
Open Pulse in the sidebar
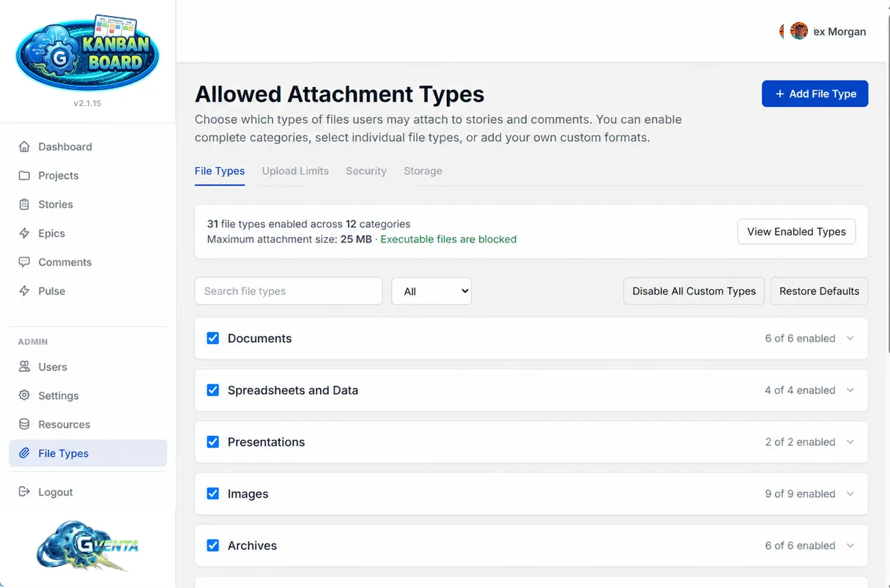pyautogui.click(x=88, y=291)
